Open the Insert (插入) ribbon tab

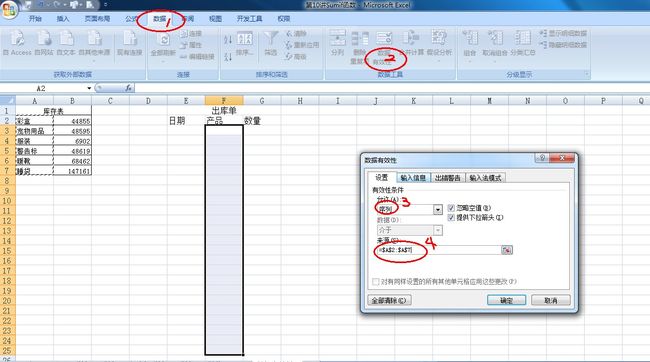[63, 19]
